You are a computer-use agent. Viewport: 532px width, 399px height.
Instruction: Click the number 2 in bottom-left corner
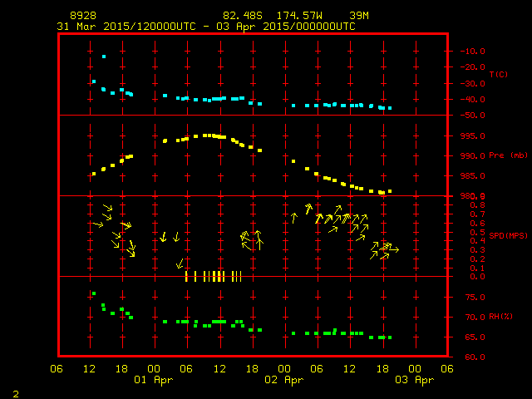pyautogui.click(x=15, y=392)
